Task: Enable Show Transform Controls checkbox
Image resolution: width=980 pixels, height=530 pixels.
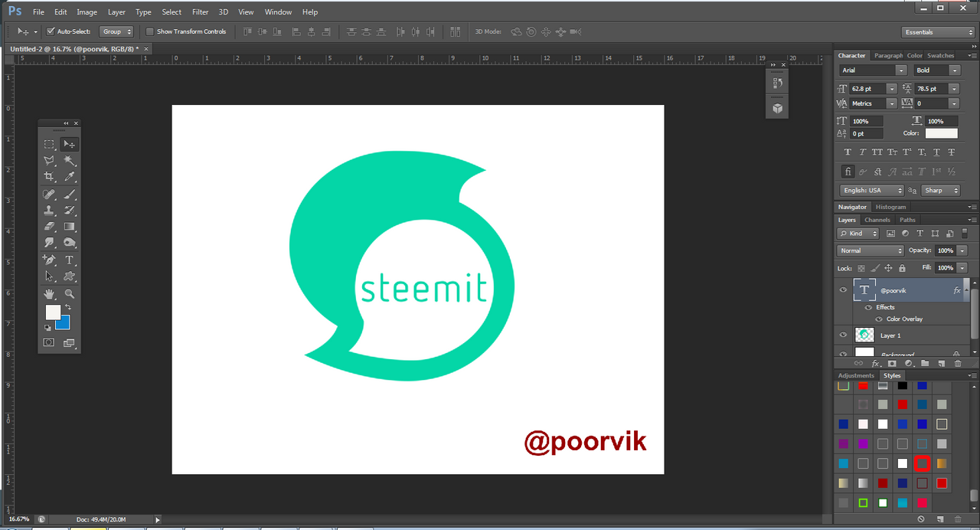Action: [x=150, y=31]
